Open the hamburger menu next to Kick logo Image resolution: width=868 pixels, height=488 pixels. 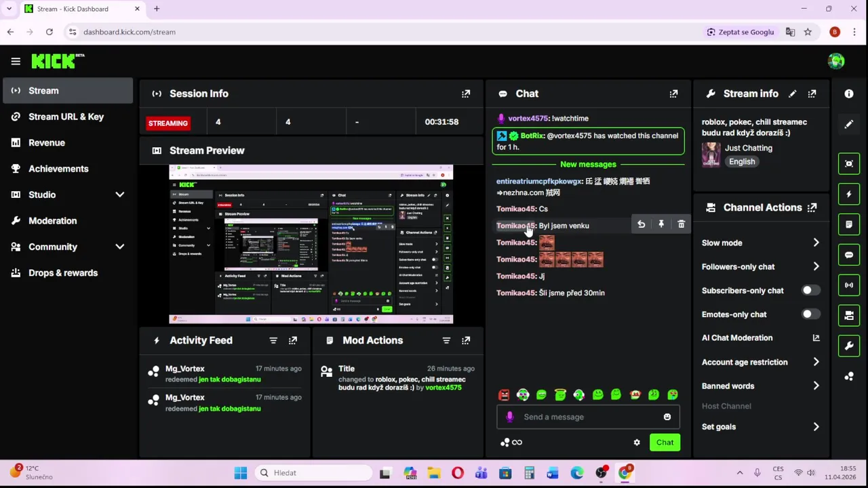pos(16,61)
